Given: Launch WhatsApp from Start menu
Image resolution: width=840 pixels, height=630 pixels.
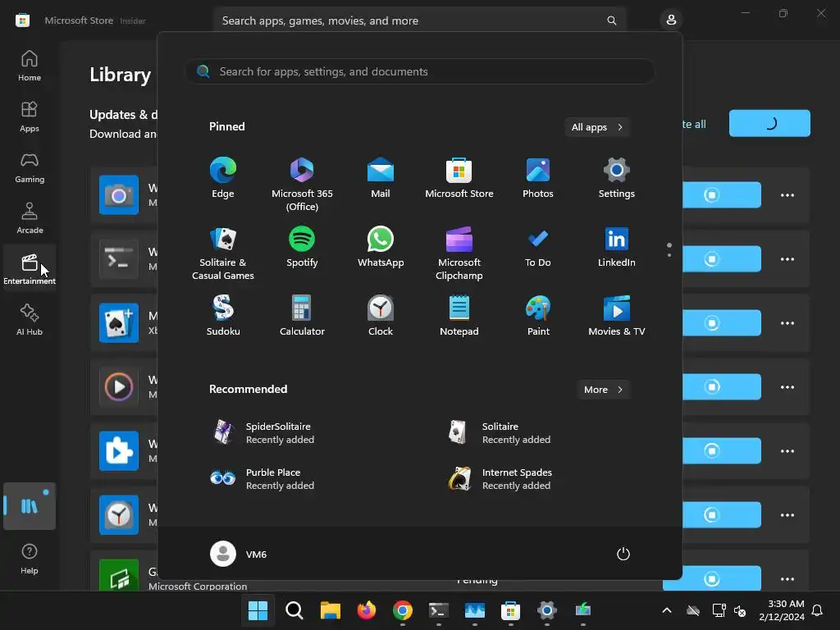Looking at the screenshot, I should pyautogui.click(x=381, y=247).
